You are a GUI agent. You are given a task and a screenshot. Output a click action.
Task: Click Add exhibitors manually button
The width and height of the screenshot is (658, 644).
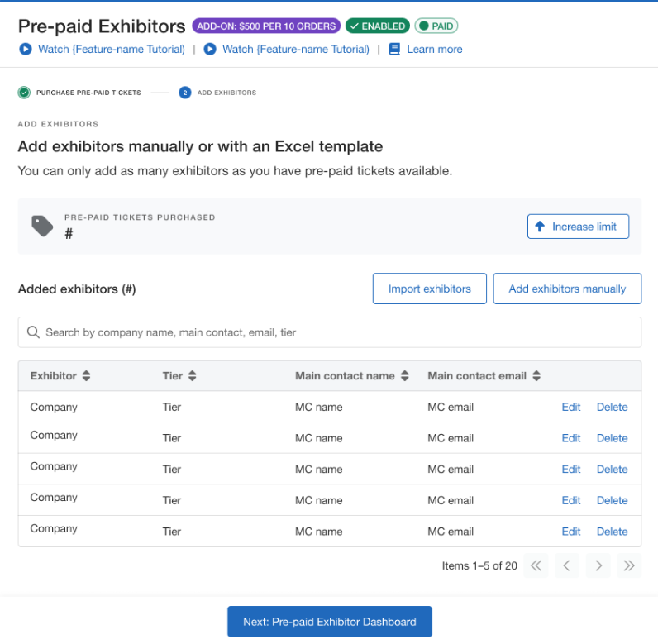(x=567, y=289)
